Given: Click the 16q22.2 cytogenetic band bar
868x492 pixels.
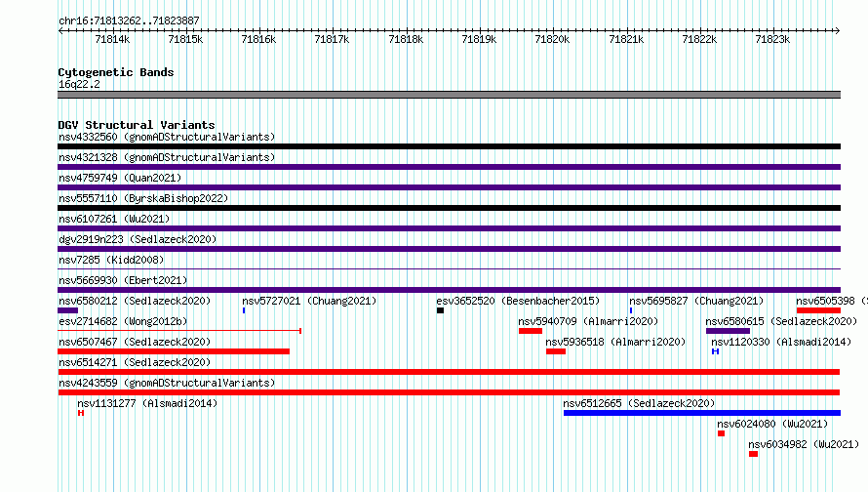Looking at the screenshot, I should point(449,95).
